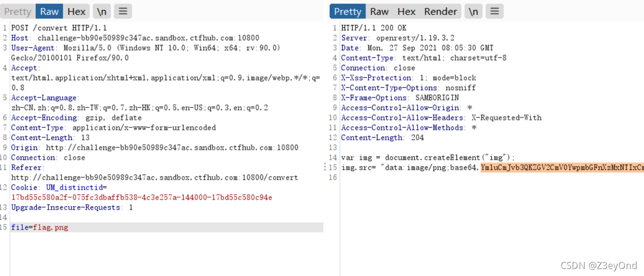The width and height of the screenshot is (644, 276).
Task: Click the Origin header line
Action: (x=155, y=147)
